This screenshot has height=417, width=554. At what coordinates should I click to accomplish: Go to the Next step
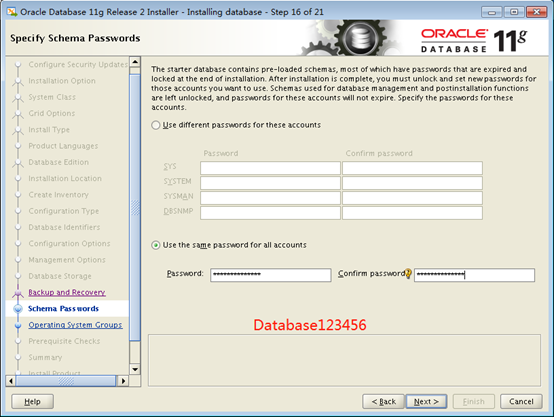coord(426,401)
